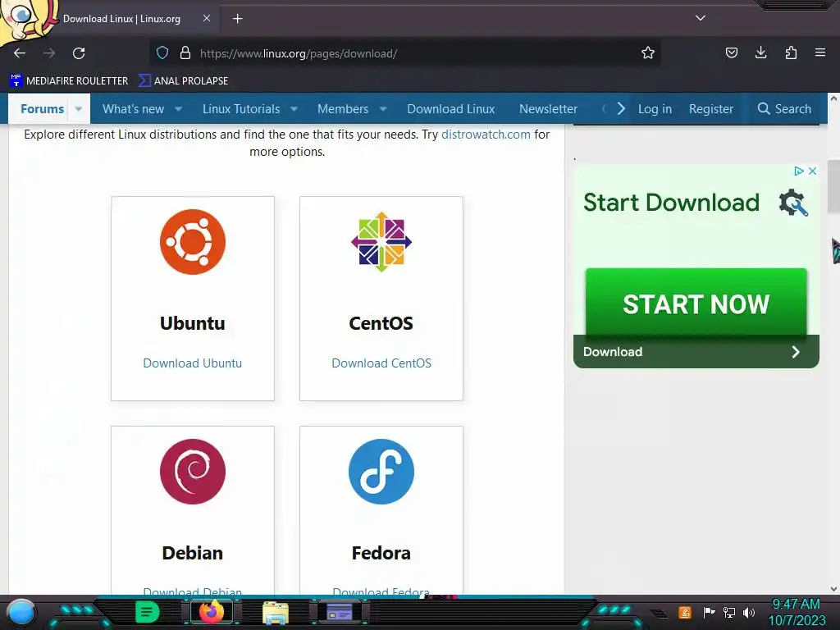Image resolution: width=840 pixels, height=630 pixels.
Task: Open the Firefox hamburger application menu
Action: [820, 53]
